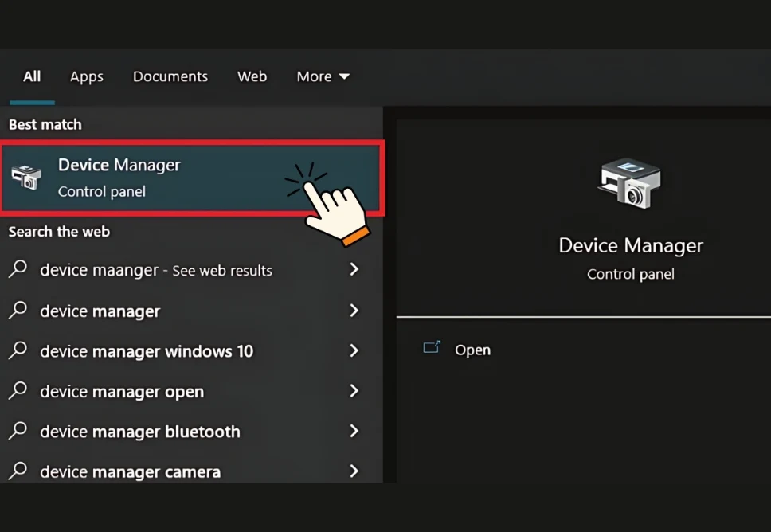The height and width of the screenshot is (532, 771).
Task: Expand chevron for 'device maanger' web results
Action: coord(354,269)
